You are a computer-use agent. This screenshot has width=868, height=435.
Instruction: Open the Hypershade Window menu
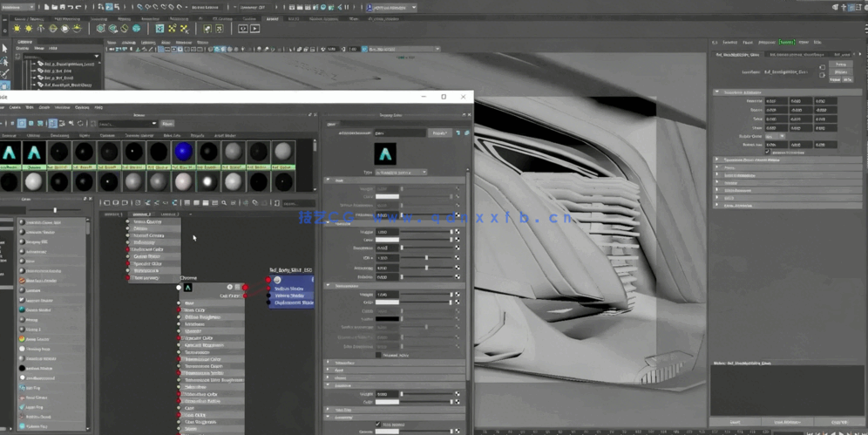tap(62, 107)
